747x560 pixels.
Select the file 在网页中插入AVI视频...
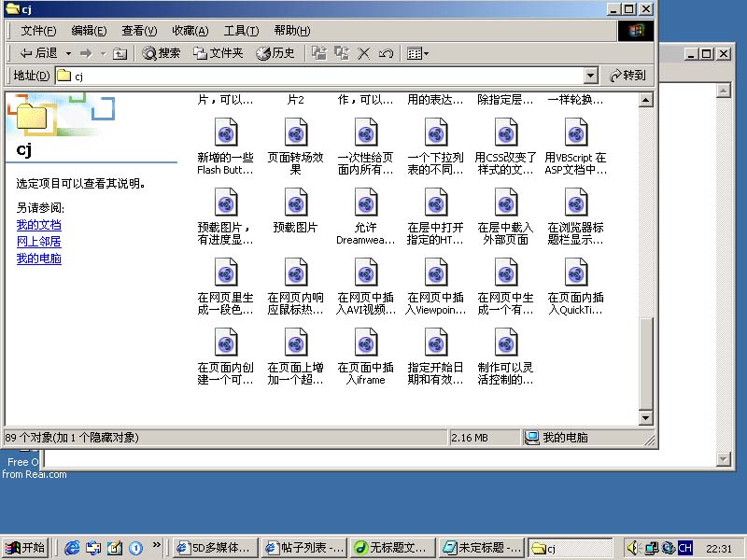pyautogui.click(x=366, y=287)
